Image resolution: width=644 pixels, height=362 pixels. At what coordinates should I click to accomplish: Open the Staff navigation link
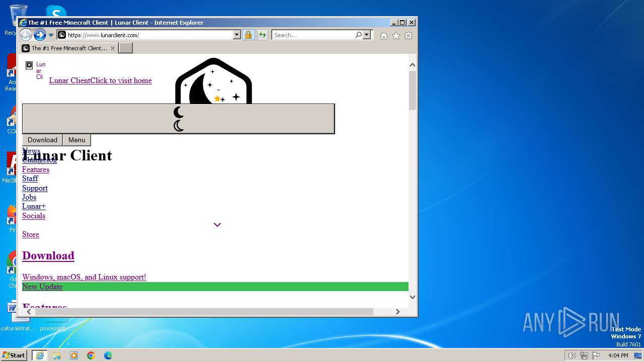[30, 178]
